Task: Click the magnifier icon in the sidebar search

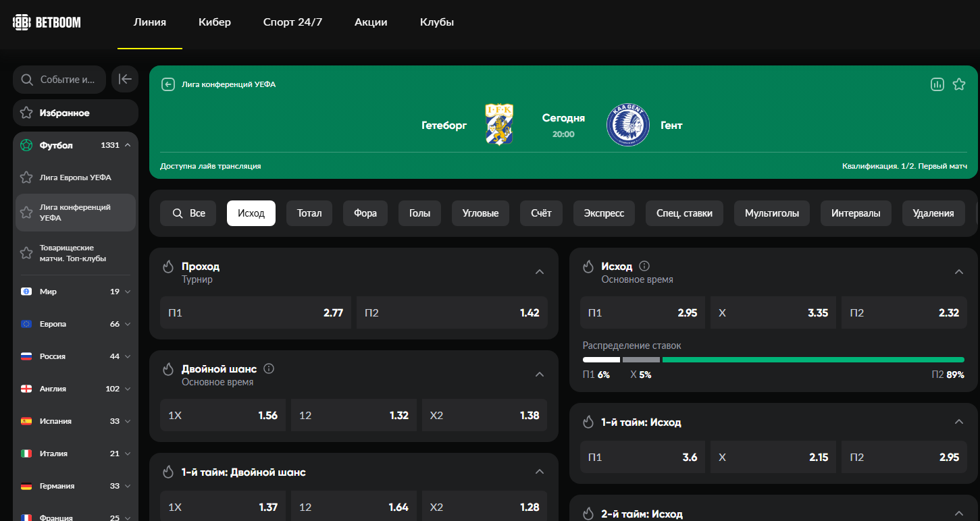Action: click(x=27, y=80)
